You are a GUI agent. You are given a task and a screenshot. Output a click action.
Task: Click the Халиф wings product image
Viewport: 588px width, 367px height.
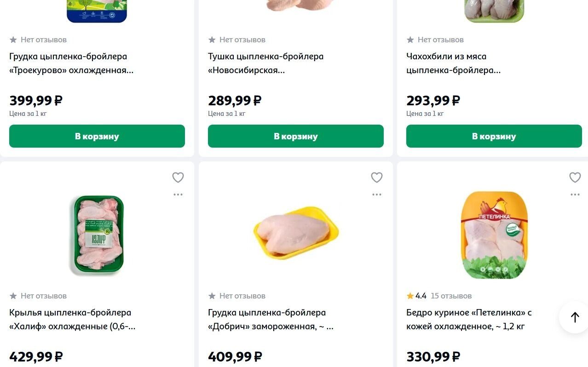click(97, 235)
